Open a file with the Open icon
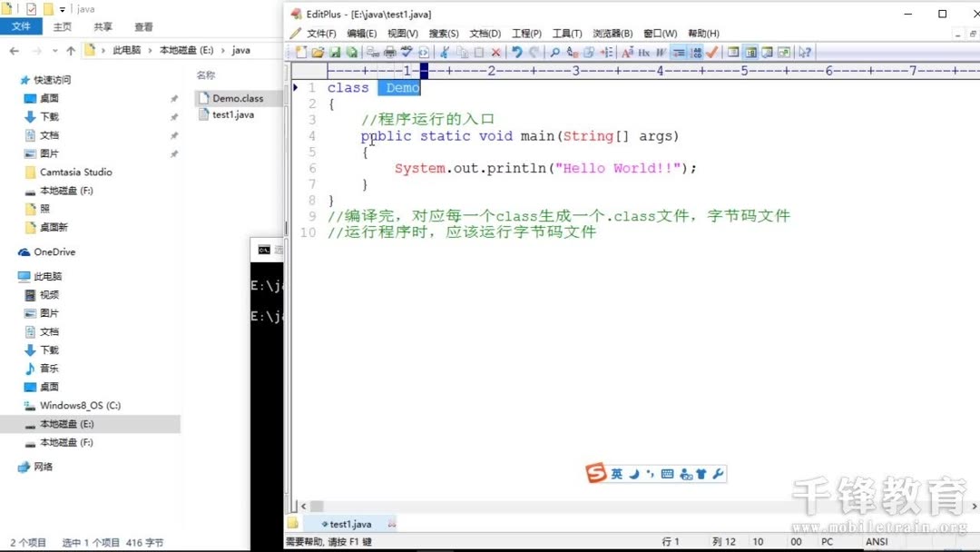 [x=318, y=52]
